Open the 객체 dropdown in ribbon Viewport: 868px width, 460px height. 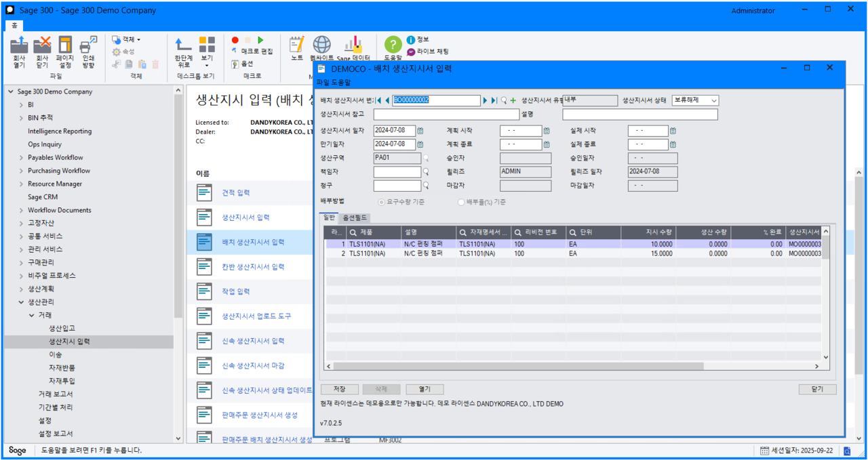click(x=127, y=40)
